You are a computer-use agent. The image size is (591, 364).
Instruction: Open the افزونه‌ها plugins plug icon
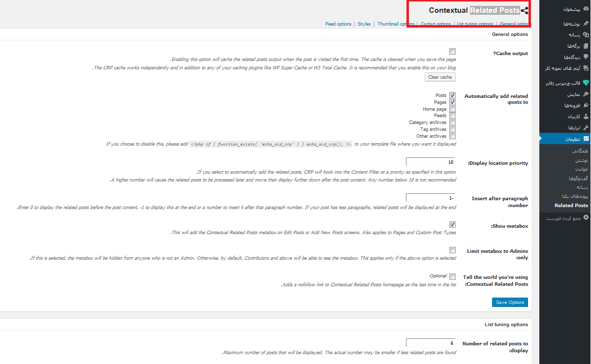point(586,105)
